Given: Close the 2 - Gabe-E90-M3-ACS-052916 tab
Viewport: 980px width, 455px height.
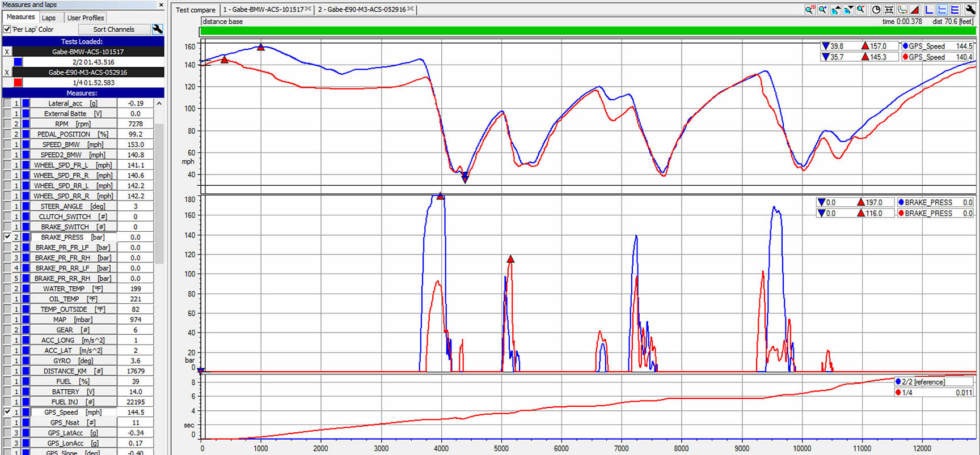Looking at the screenshot, I should 410,9.
